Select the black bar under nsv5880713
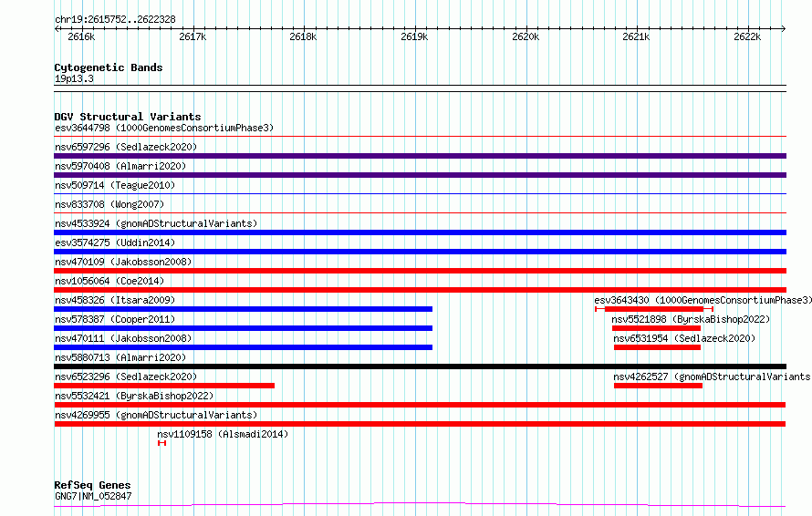 pyautogui.click(x=420, y=366)
